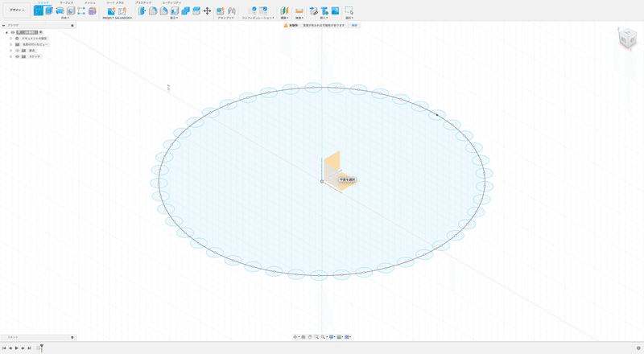
Task: Click the Joint tool icon
Action: pyautogui.click(x=232, y=11)
